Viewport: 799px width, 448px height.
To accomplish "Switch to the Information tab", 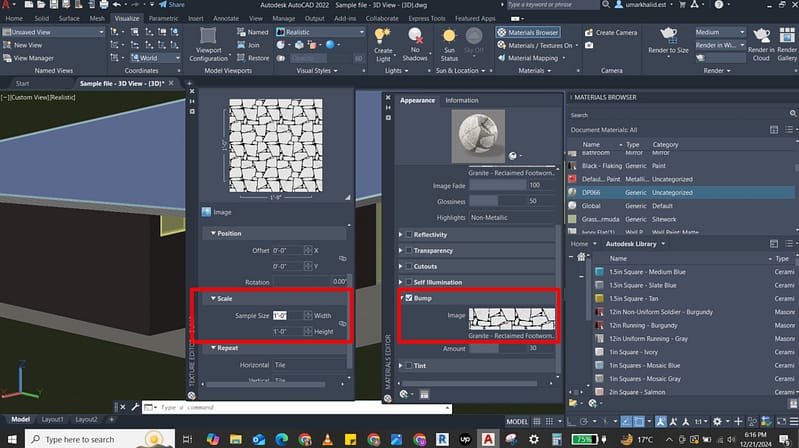I will (x=461, y=101).
